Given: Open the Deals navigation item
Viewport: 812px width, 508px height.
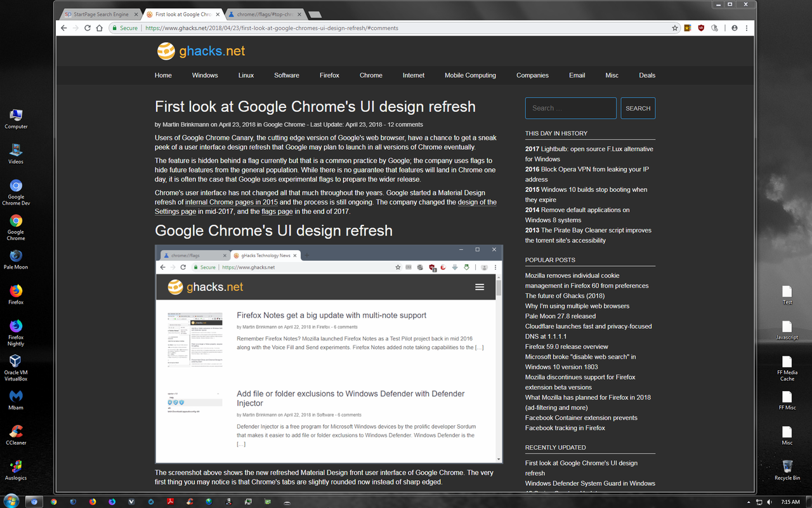Looking at the screenshot, I should click(x=647, y=75).
